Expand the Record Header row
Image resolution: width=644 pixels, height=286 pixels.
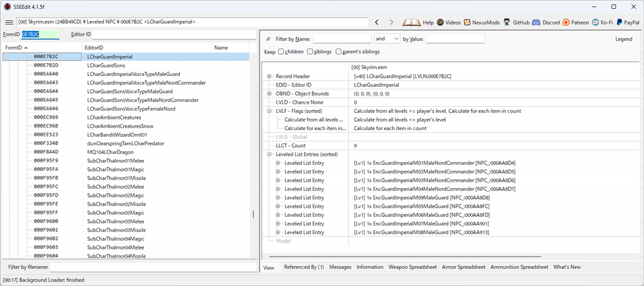(x=269, y=76)
